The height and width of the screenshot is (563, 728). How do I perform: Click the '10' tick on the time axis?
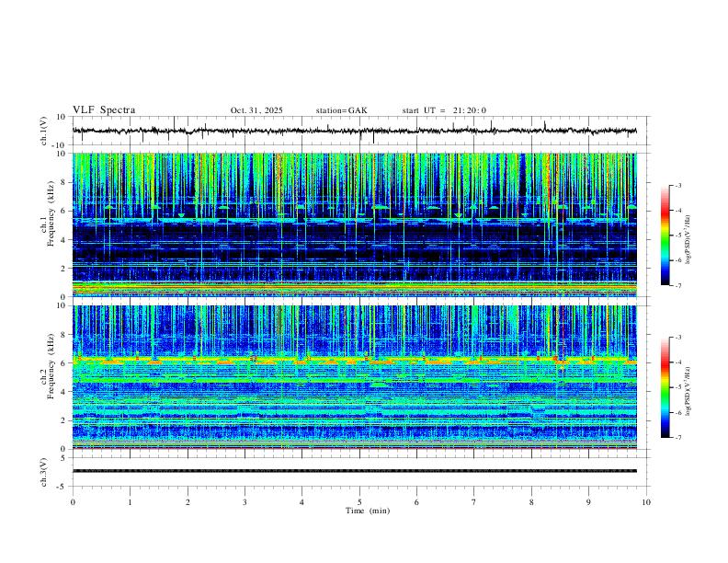click(x=646, y=502)
